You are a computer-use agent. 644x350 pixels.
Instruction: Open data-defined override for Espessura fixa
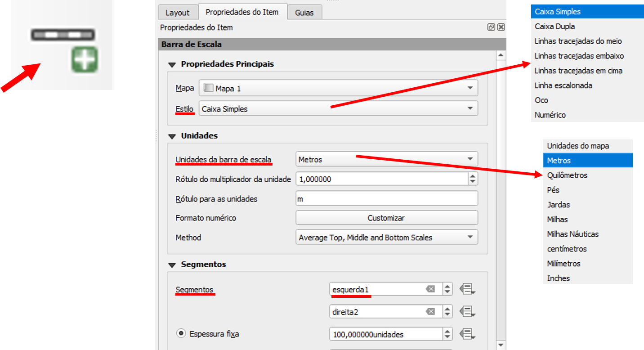[x=467, y=334]
